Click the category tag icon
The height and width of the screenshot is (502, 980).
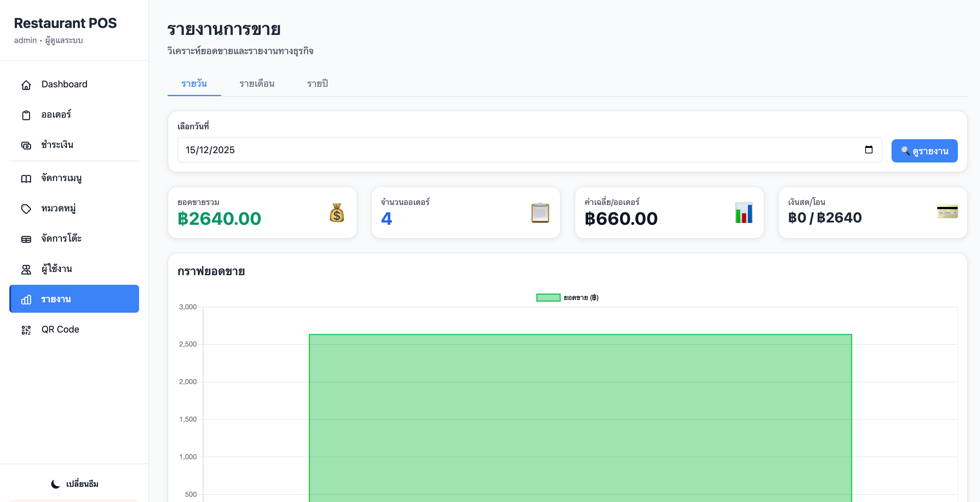pyautogui.click(x=26, y=208)
